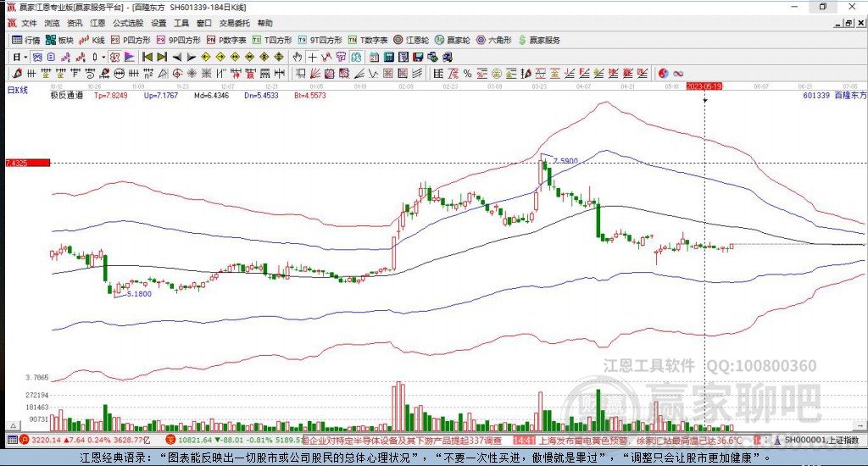
Task: Click the blue document list icon
Action: coord(51,57)
